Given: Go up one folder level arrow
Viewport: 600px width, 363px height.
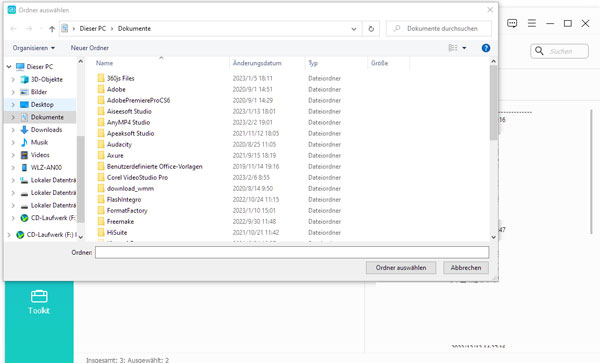Looking at the screenshot, I should (x=52, y=29).
